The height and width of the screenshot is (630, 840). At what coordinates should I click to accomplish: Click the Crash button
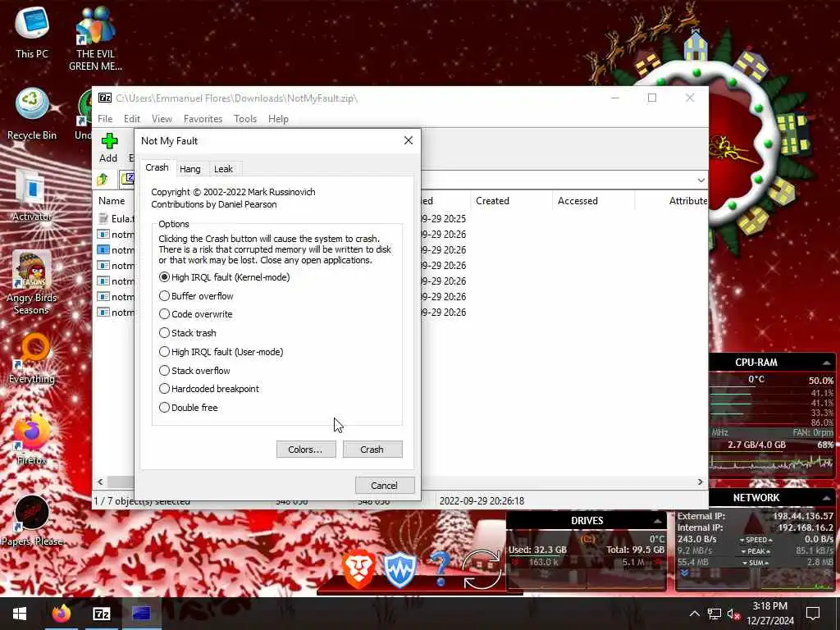[x=372, y=449]
